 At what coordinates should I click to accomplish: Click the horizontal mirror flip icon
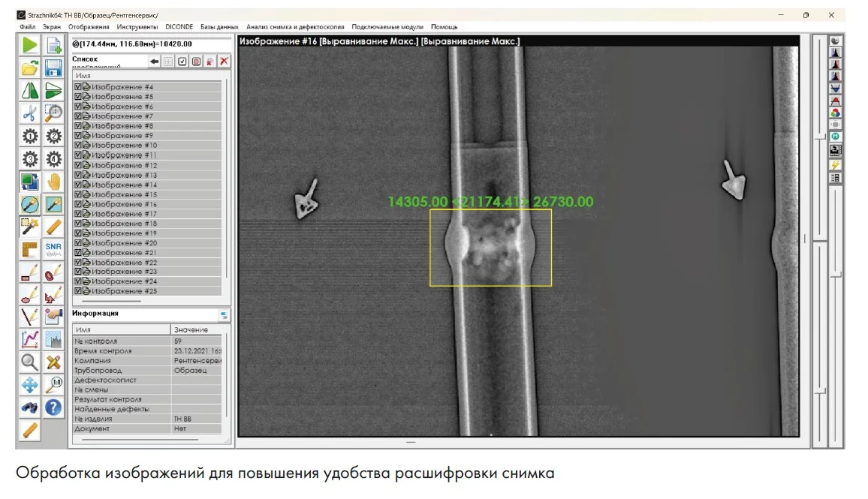[30, 90]
